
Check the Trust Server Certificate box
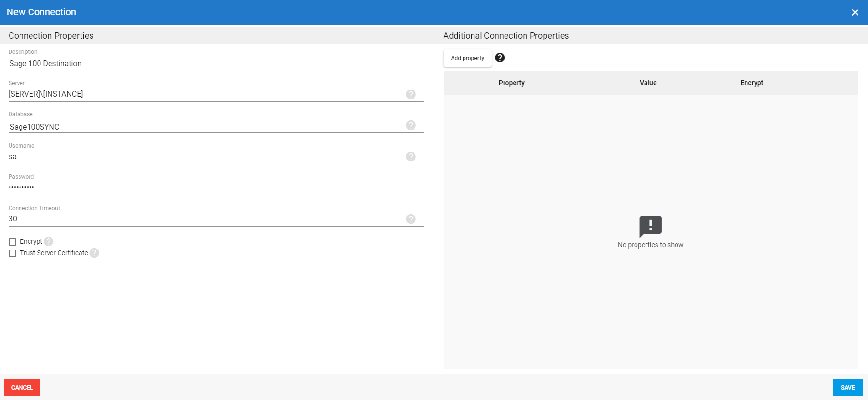tap(12, 253)
